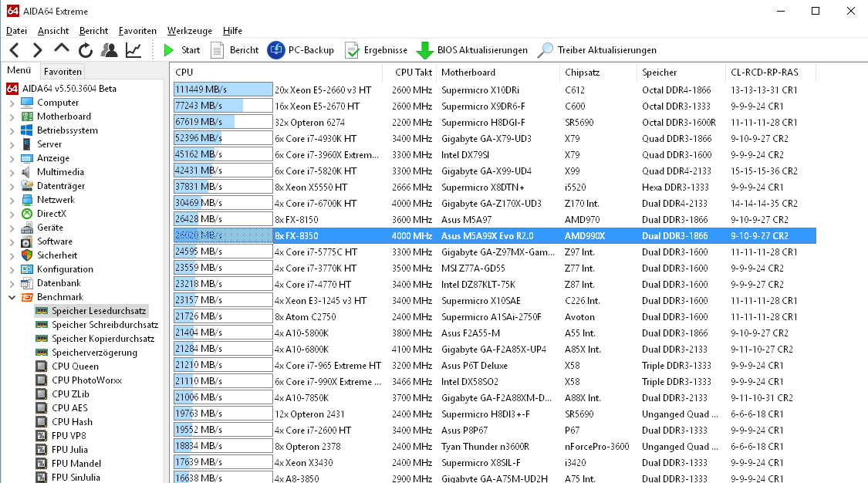
Task: Sort by the Motherboard column header
Action: [x=498, y=73]
